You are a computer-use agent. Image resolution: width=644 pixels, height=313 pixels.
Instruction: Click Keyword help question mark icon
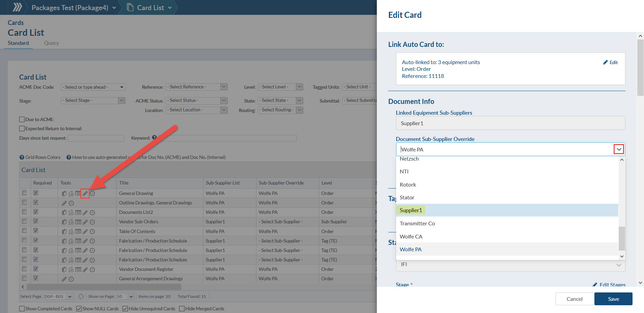pos(155,138)
